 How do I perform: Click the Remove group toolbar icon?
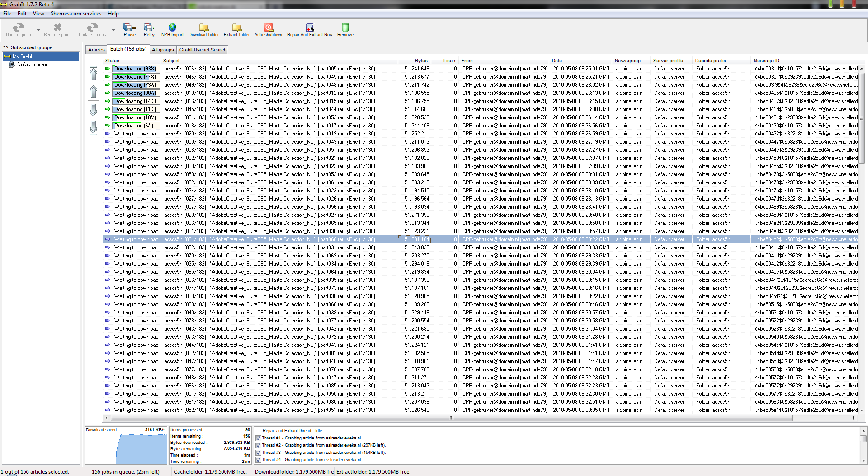pyautogui.click(x=57, y=30)
